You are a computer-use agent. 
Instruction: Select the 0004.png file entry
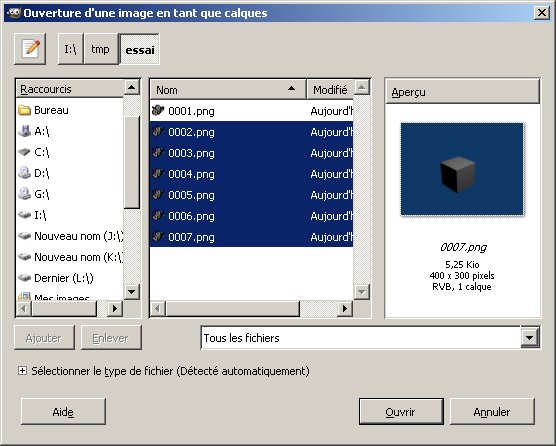[251, 174]
